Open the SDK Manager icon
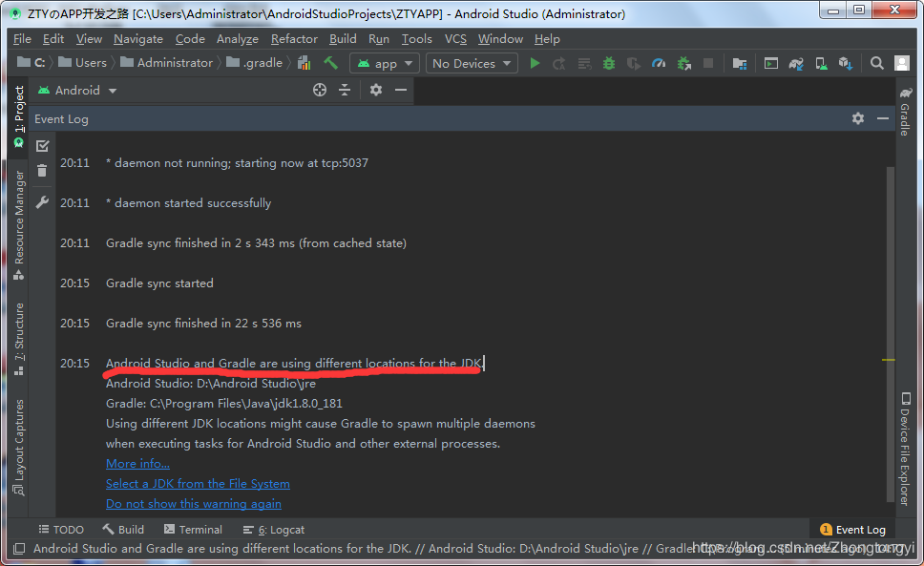Image resolution: width=924 pixels, height=566 pixels. pyautogui.click(x=845, y=63)
